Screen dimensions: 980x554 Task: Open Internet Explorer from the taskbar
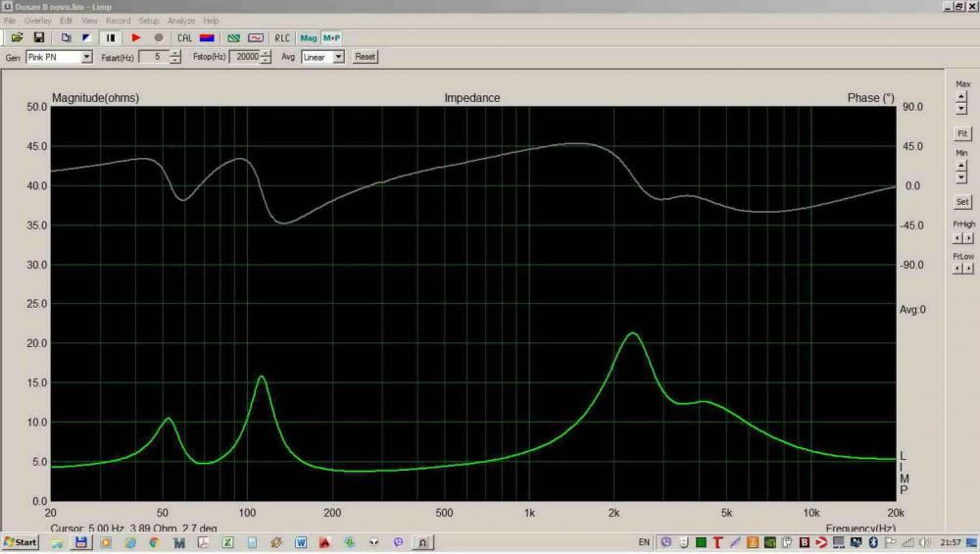130,543
